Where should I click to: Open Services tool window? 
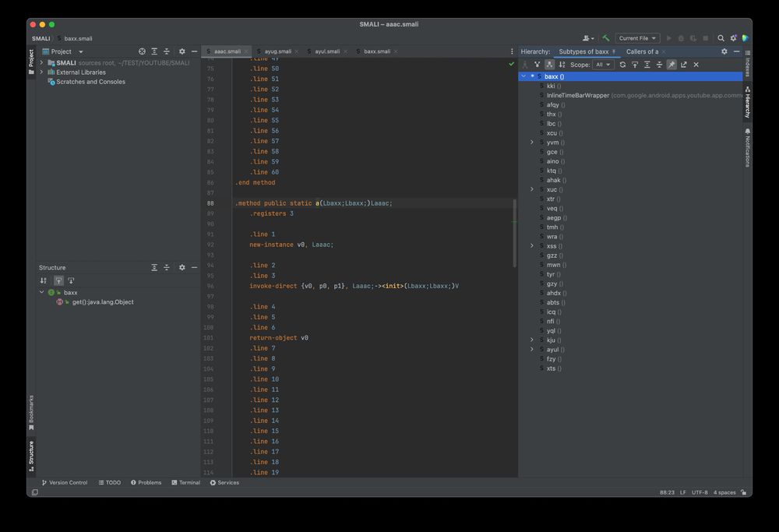click(224, 483)
